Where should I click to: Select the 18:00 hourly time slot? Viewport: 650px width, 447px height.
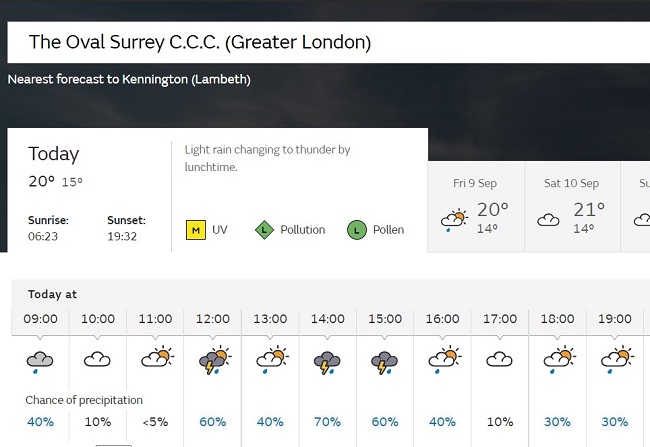point(557,319)
